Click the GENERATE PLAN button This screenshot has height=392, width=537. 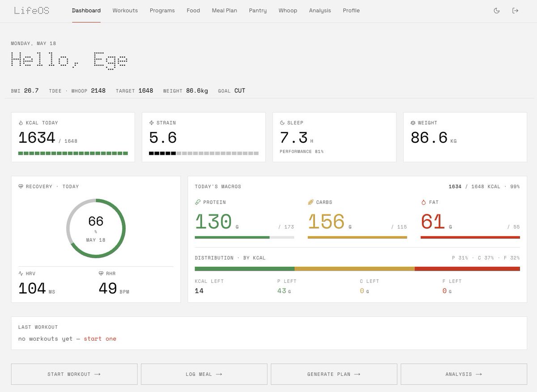coord(334,374)
